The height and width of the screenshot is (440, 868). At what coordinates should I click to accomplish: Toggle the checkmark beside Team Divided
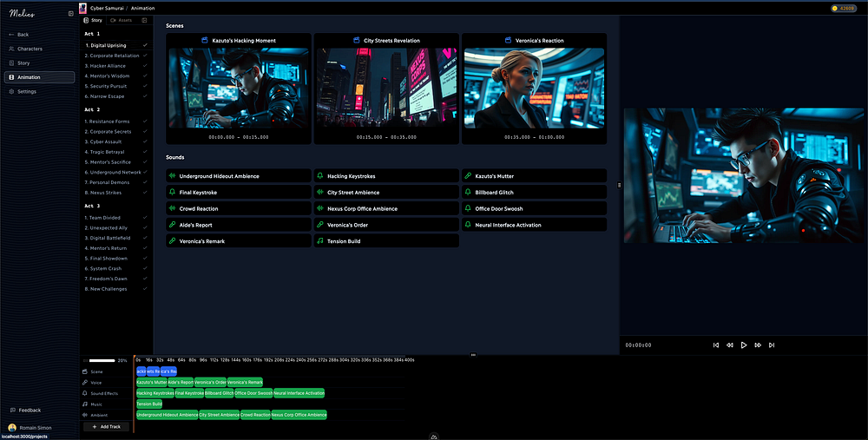pos(145,218)
